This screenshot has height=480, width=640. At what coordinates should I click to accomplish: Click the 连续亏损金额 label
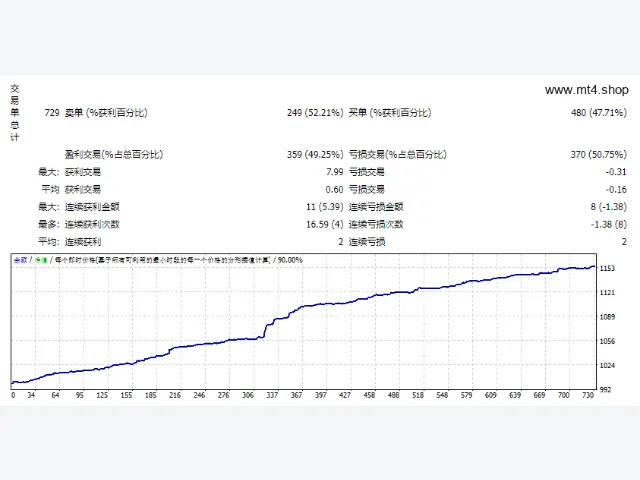click(x=376, y=207)
